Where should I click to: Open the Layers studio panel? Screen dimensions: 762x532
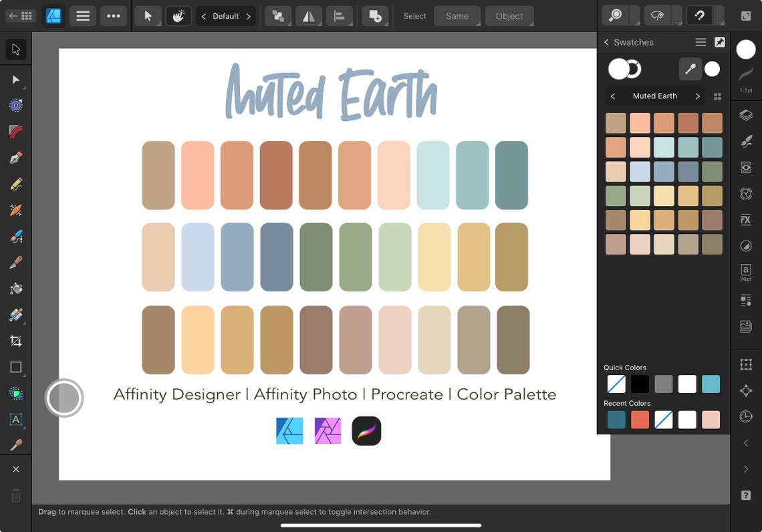pyautogui.click(x=747, y=114)
